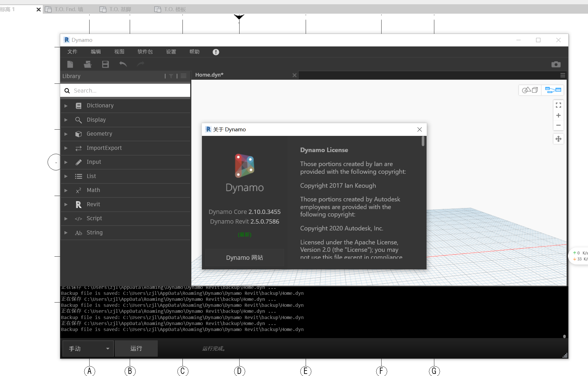Click the plus zoom in icon
This screenshot has height=376, width=588.
pos(558,115)
